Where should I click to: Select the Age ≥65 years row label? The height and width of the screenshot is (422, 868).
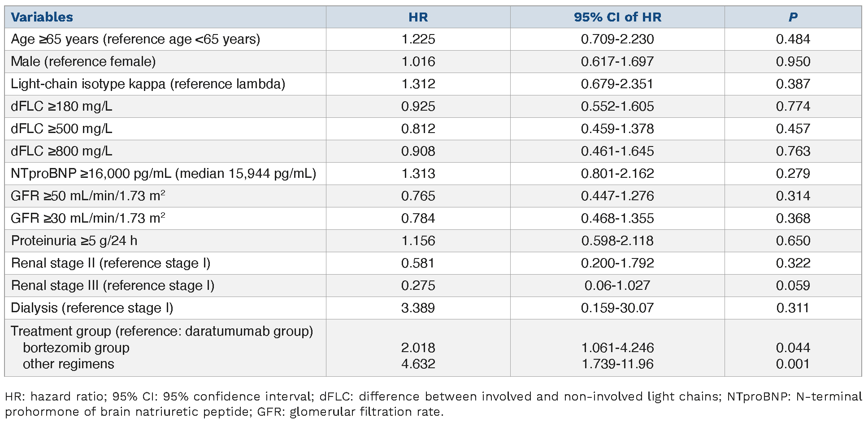coord(135,39)
